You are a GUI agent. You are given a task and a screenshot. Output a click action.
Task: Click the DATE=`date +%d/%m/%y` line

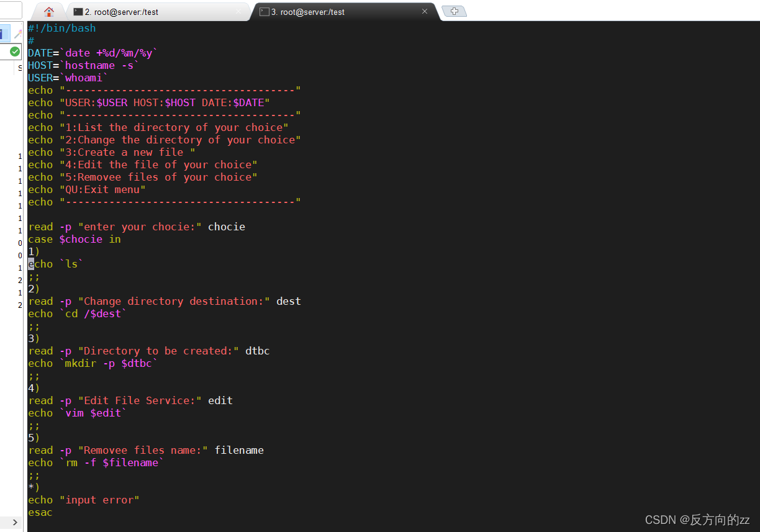point(93,53)
